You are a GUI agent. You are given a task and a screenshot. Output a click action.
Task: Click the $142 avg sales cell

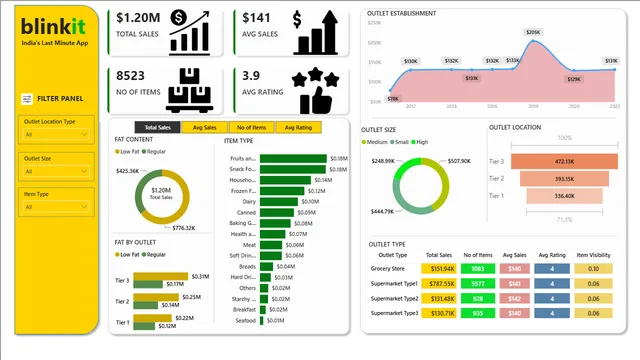click(x=514, y=298)
